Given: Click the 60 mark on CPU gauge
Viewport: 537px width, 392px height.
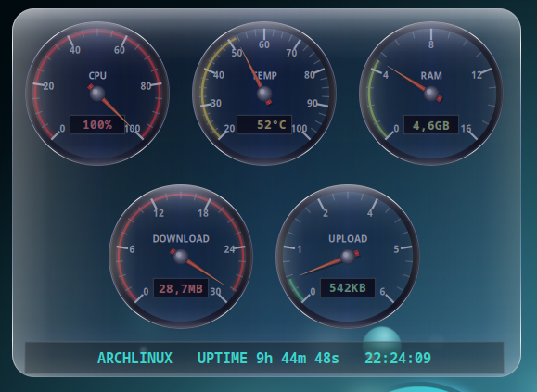Looking at the screenshot, I should coord(120,50).
